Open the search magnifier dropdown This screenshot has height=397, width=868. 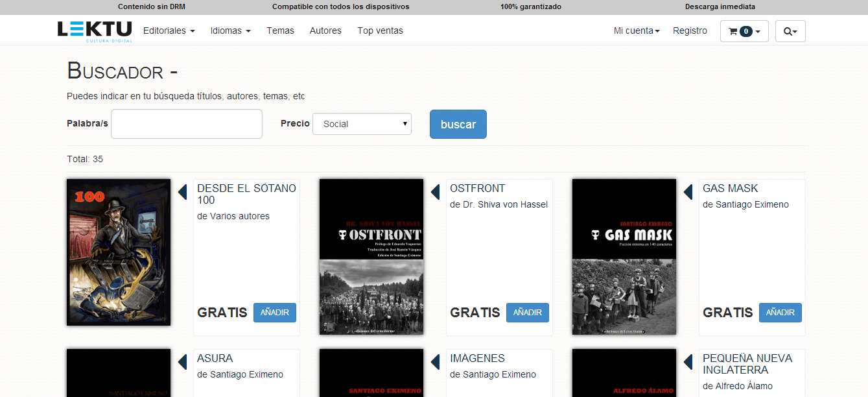click(790, 31)
